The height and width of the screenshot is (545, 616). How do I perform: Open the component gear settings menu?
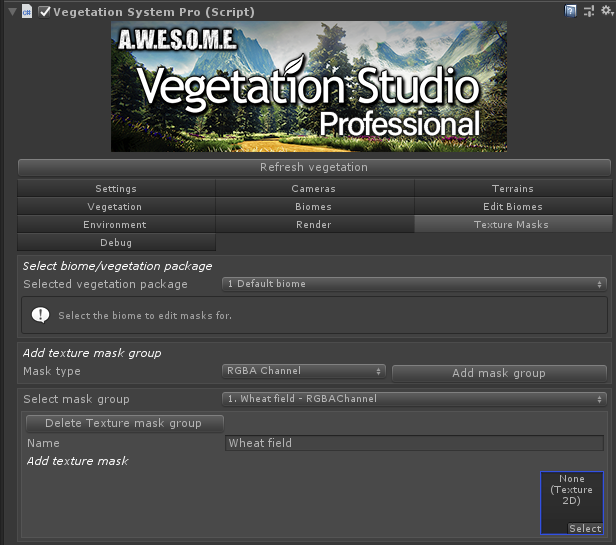tap(607, 11)
